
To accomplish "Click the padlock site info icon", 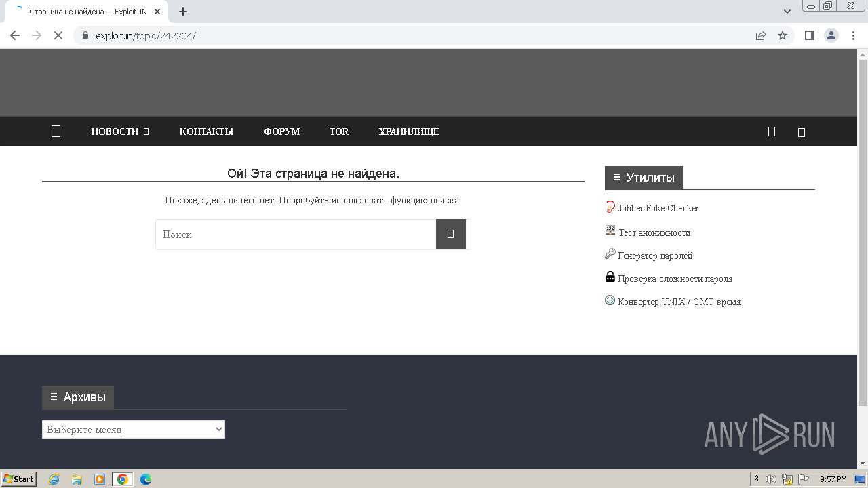I will 85,35.
